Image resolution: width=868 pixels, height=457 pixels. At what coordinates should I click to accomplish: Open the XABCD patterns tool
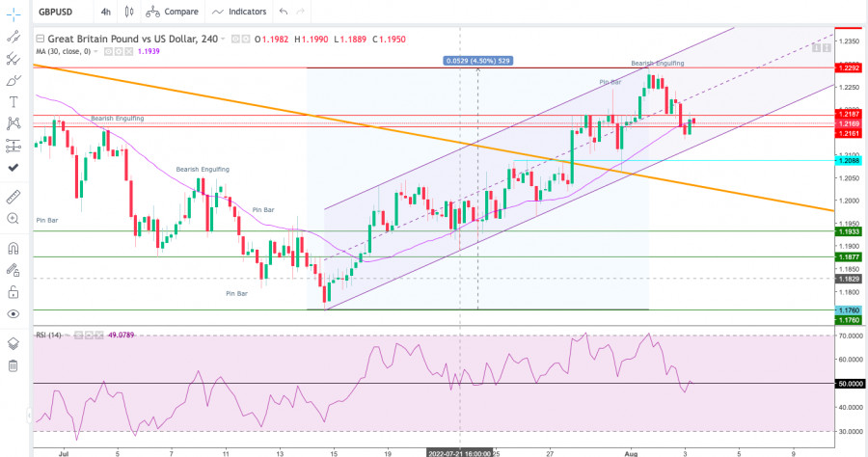[14, 122]
